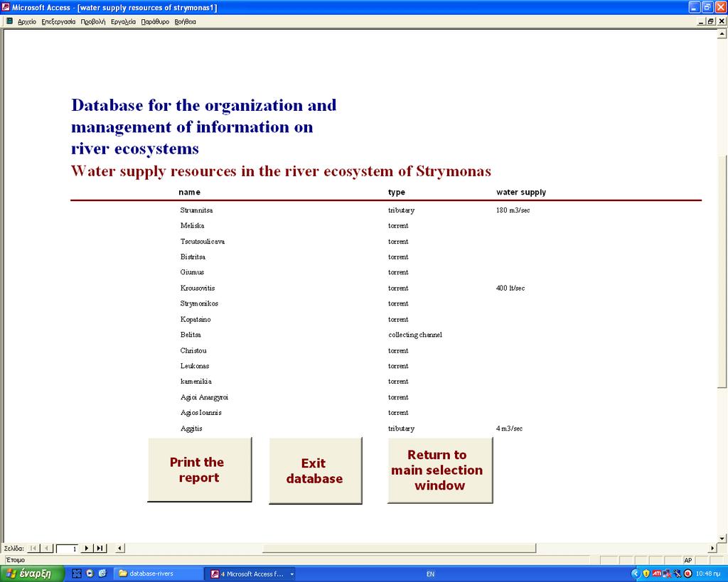Click the horizontal scrollbar thumb
Image resolution: width=728 pixels, height=582 pixels.
[x=400, y=548]
